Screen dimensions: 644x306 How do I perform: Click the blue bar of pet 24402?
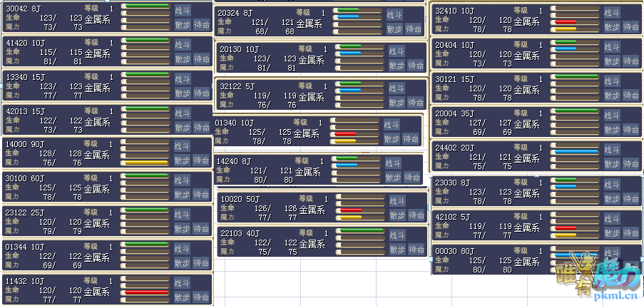576,152
